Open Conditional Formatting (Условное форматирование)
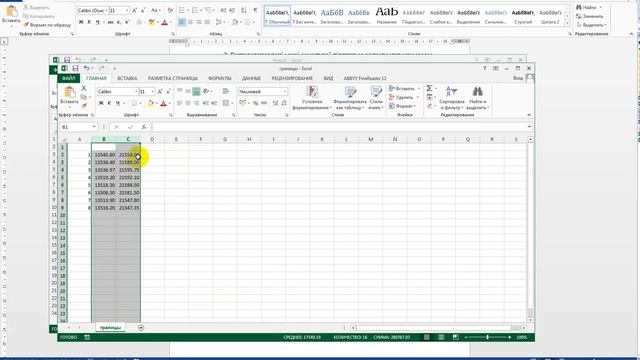This screenshot has width=640, height=360. point(312,98)
